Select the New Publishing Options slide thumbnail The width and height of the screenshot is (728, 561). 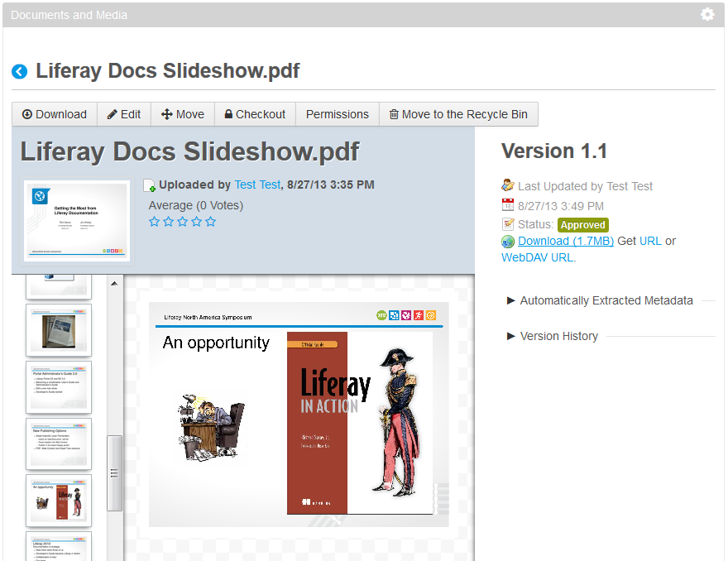59,444
